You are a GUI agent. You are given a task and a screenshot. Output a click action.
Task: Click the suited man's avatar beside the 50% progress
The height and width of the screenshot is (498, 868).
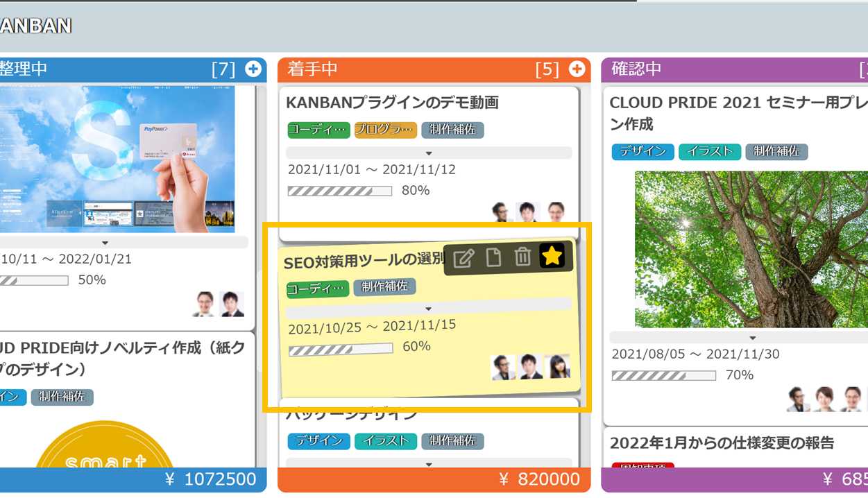coord(232,304)
